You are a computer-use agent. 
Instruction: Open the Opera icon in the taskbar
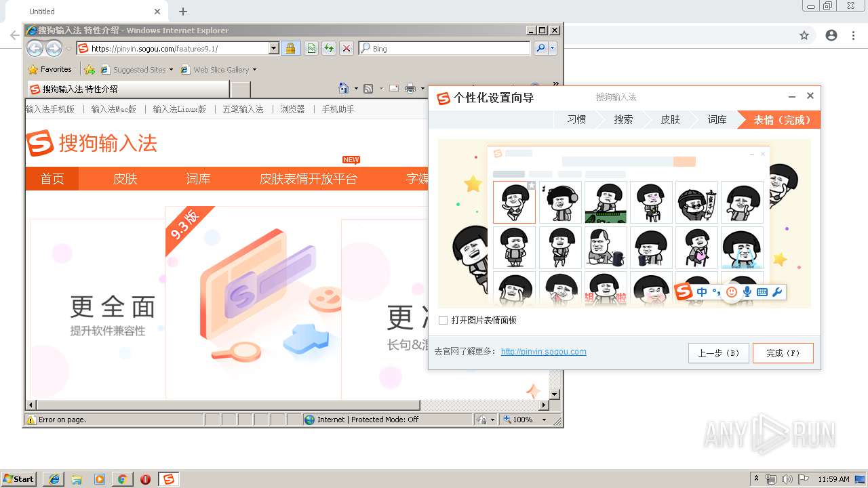click(145, 479)
